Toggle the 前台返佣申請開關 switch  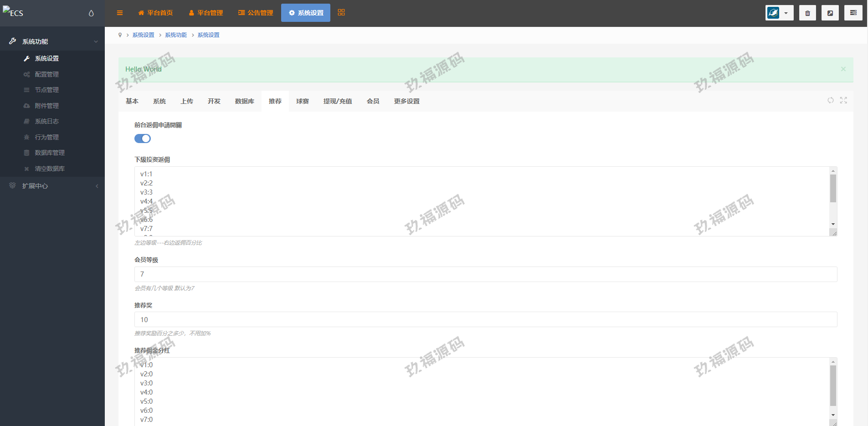pyautogui.click(x=143, y=139)
